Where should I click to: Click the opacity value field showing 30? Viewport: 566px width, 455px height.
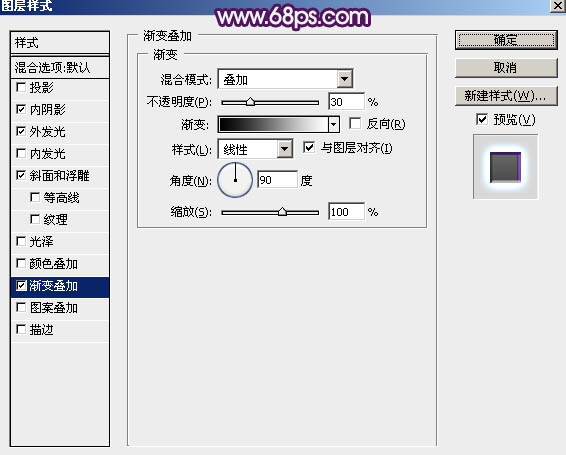click(346, 102)
